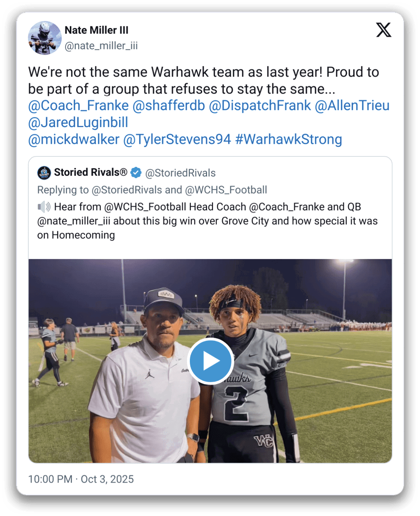420x516 pixels.
Task: Open the @JaredLuginbill mention
Action: (x=78, y=123)
